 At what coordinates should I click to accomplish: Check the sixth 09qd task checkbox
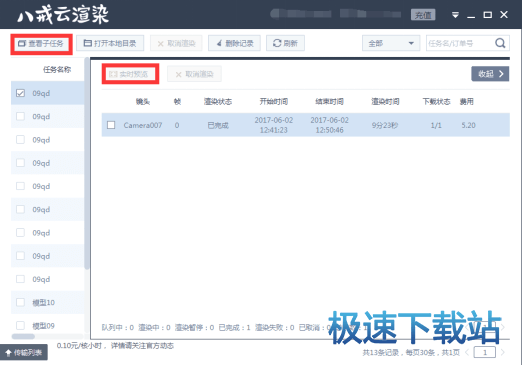click(20, 209)
